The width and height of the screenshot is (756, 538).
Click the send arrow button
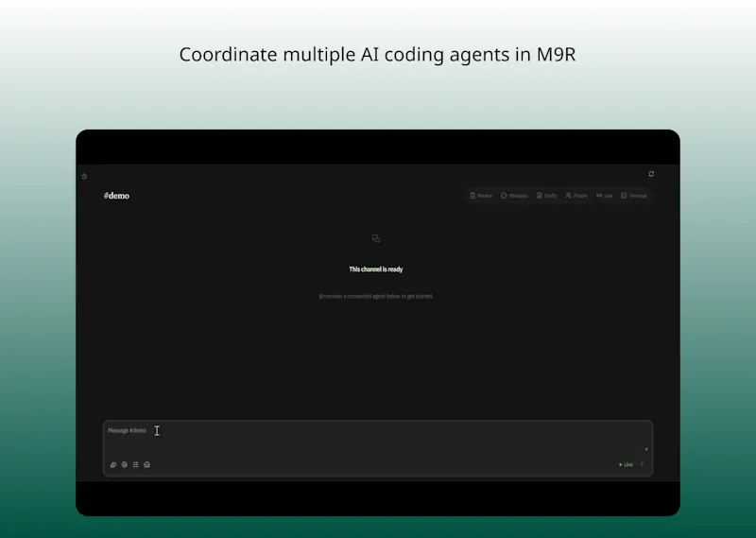(643, 464)
